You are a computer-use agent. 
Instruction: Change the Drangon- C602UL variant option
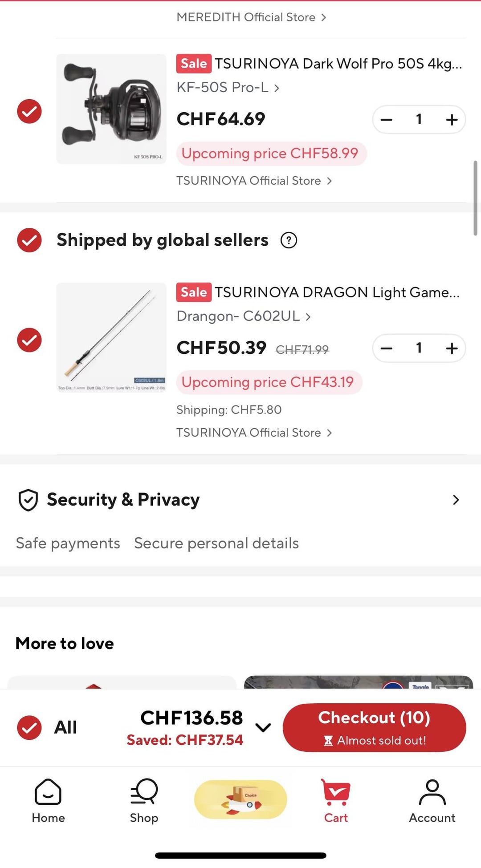tap(243, 316)
